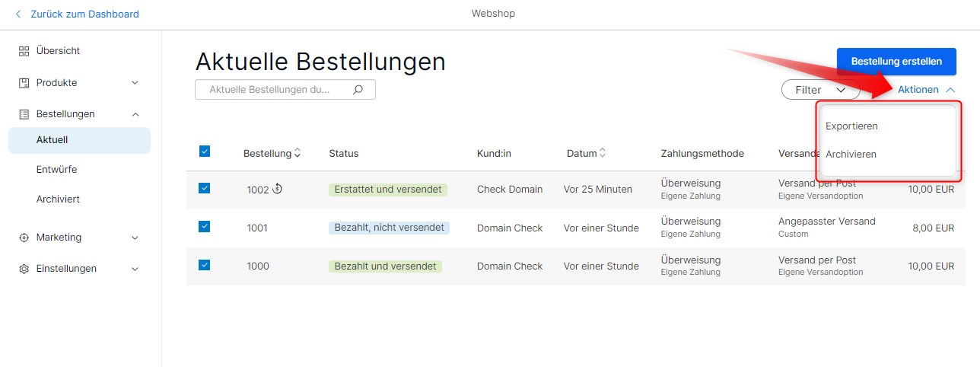Click the Marketing target icon

(x=24, y=238)
